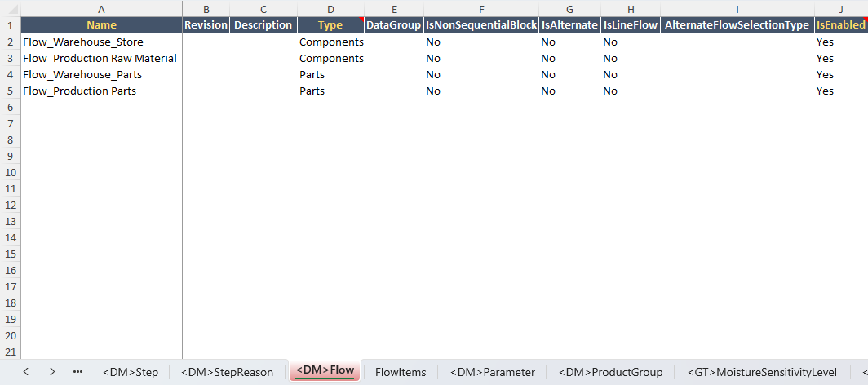Open the hidden sheets ellipsis menu
Image resolution: width=868 pixels, height=385 pixels.
(x=77, y=372)
